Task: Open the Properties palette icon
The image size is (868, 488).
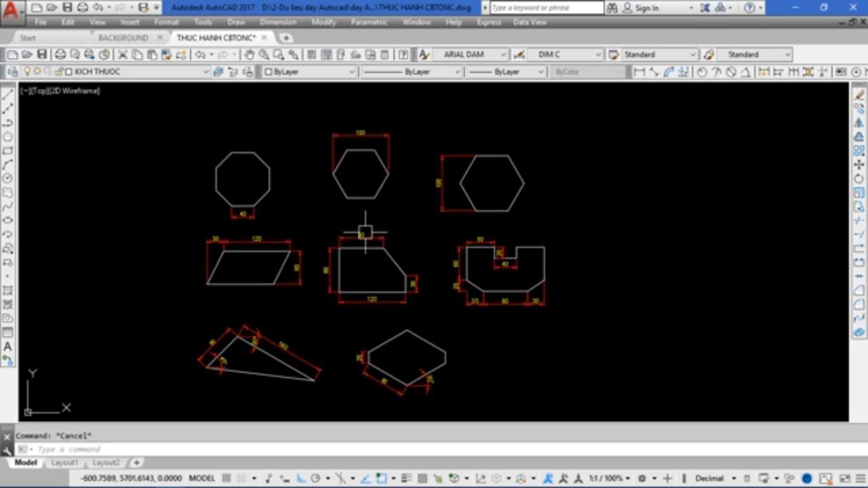Action: tap(311, 54)
